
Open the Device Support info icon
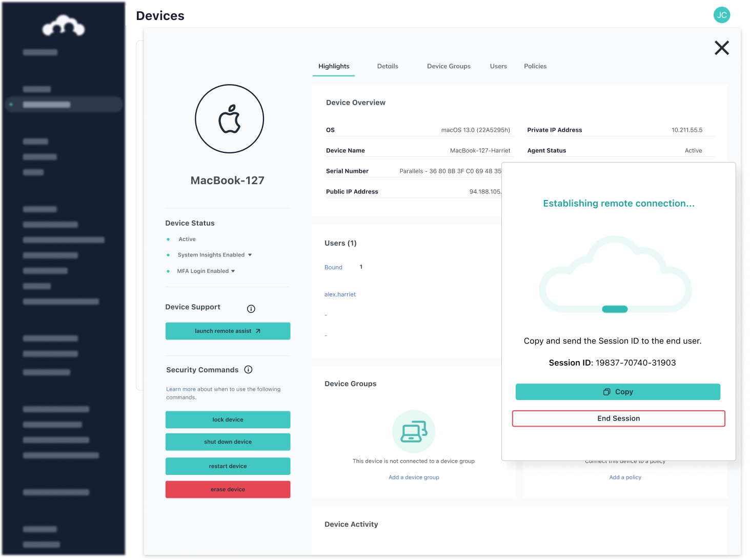(251, 308)
